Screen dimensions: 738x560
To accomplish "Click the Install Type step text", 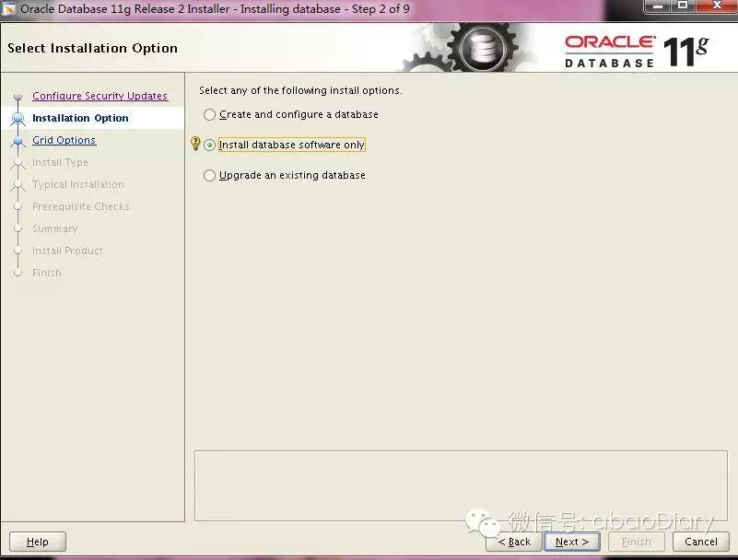I will tap(60, 162).
